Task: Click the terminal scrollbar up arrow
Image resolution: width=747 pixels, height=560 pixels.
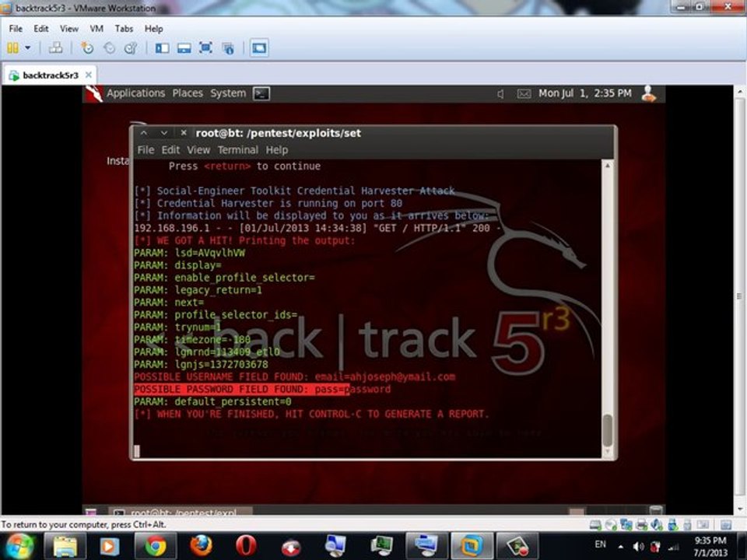Action: tap(608, 165)
